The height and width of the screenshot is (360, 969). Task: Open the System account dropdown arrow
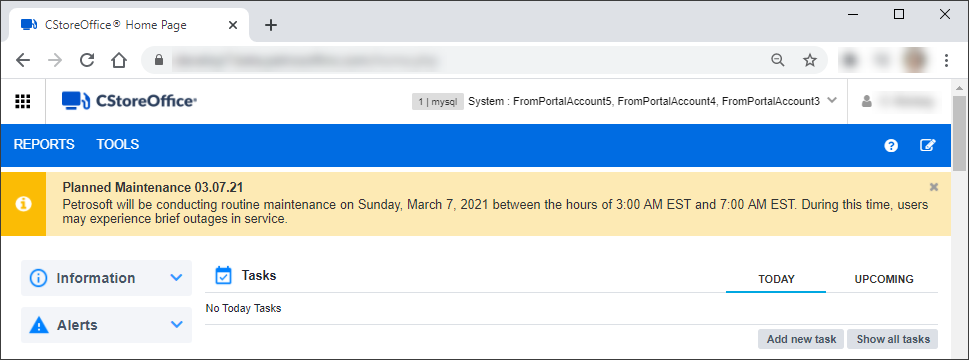(x=832, y=101)
